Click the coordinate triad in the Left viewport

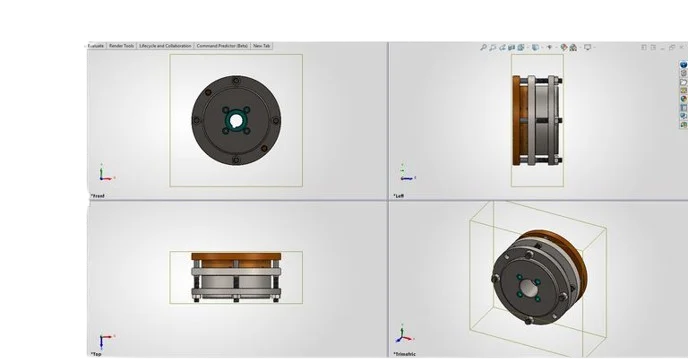coord(408,173)
